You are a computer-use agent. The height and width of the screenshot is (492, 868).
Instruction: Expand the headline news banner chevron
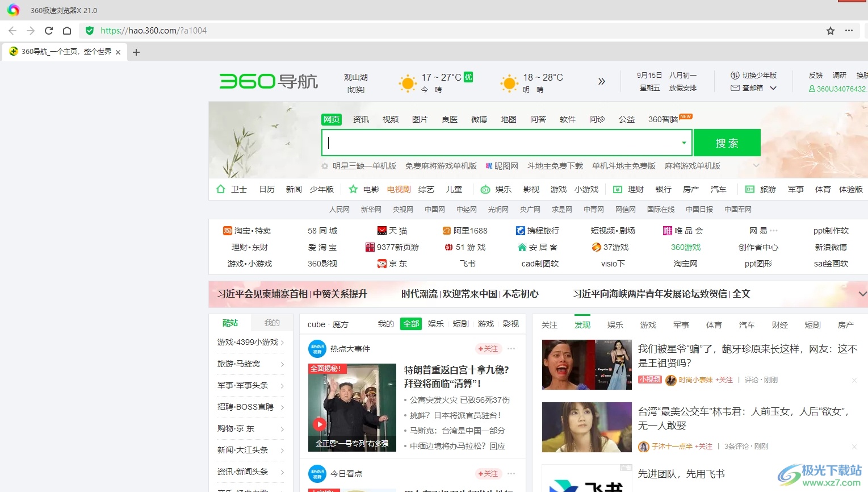click(x=862, y=294)
